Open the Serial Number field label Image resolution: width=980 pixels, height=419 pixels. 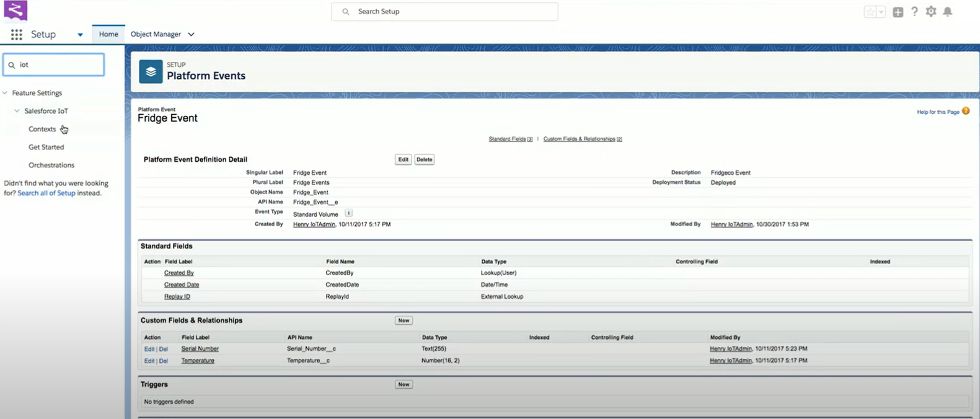click(200, 349)
